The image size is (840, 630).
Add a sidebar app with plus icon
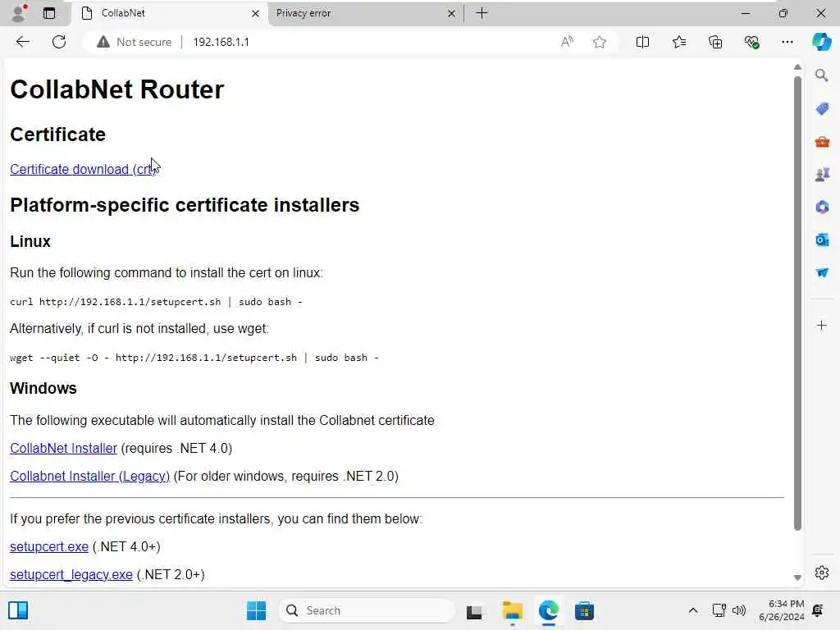tap(822, 325)
